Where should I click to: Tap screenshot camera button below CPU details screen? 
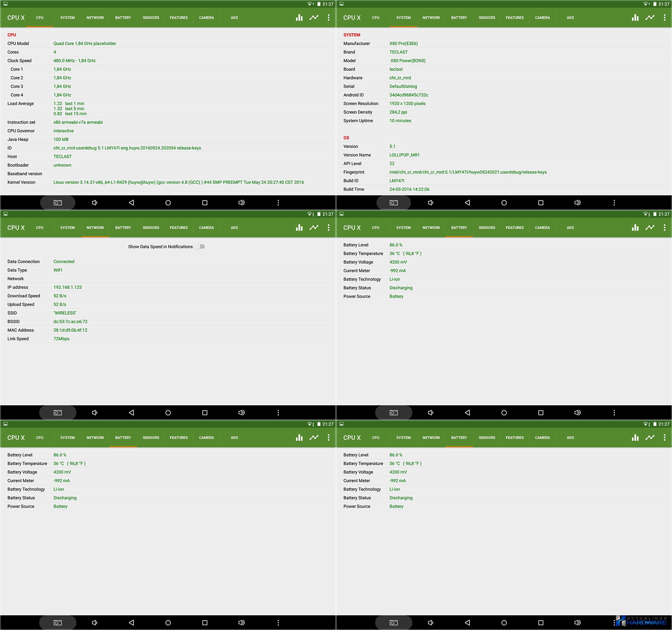(x=58, y=203)
